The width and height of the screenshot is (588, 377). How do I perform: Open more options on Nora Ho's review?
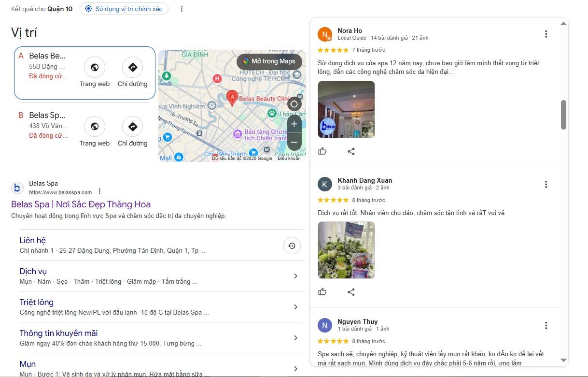(x=546, y=34)
